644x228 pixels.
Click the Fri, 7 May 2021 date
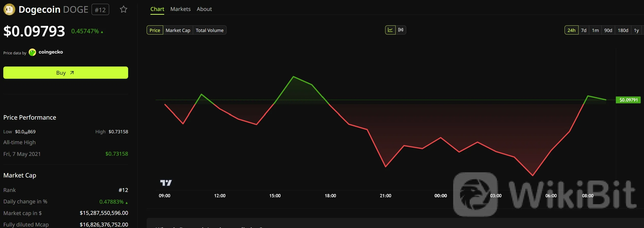[x=22, y=154]
